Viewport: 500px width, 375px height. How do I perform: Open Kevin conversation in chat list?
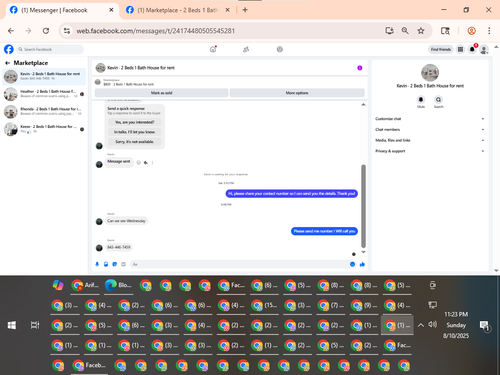(44, 76)
